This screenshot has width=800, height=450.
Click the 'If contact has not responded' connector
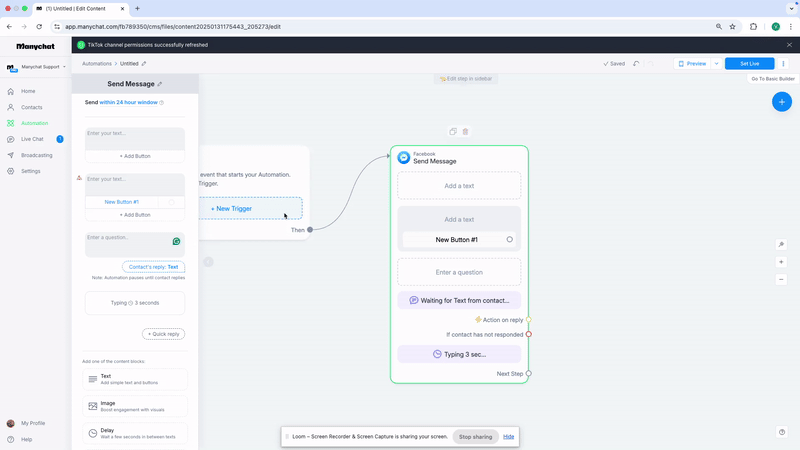pyautogui.click(x=529, y=335)
